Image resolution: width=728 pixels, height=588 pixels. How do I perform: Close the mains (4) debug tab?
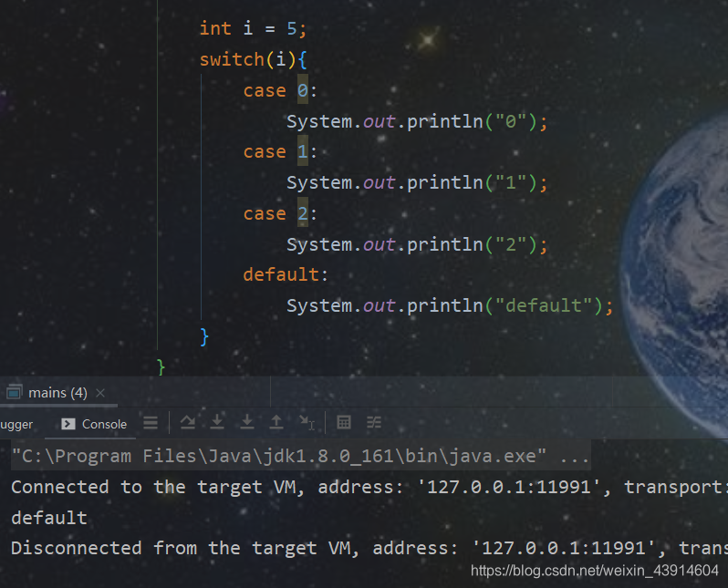(x=99, y=393)
